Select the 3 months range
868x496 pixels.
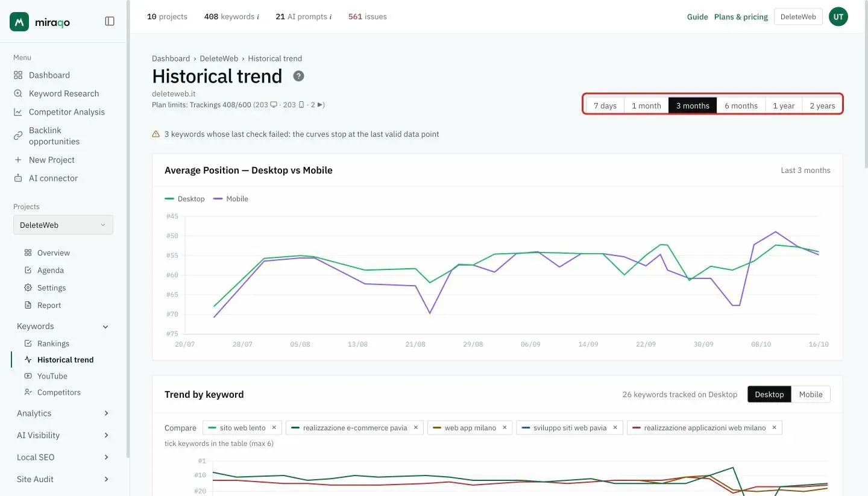click(693, 105)
